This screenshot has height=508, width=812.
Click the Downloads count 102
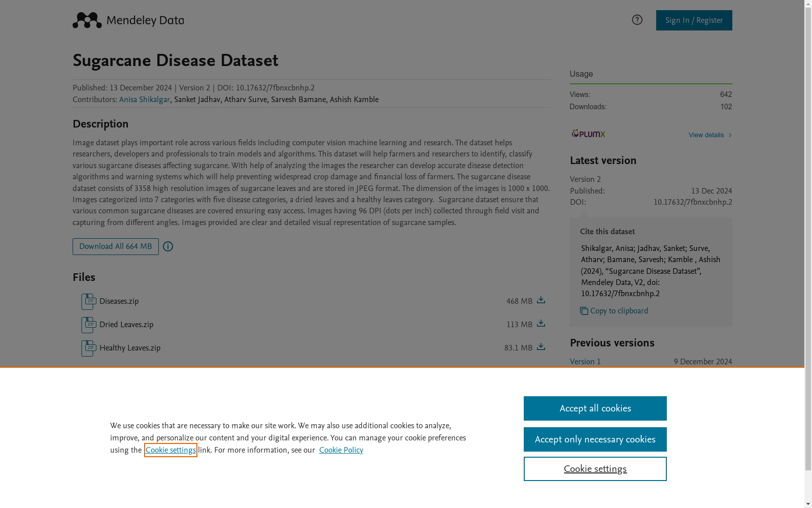[726, 107]
